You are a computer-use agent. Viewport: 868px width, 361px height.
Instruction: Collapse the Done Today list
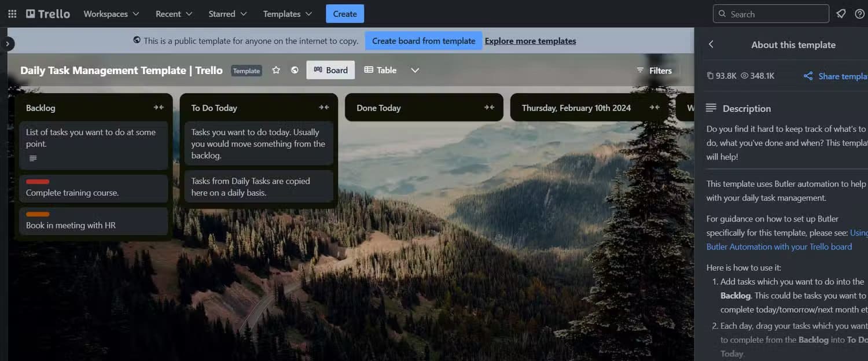489,108
